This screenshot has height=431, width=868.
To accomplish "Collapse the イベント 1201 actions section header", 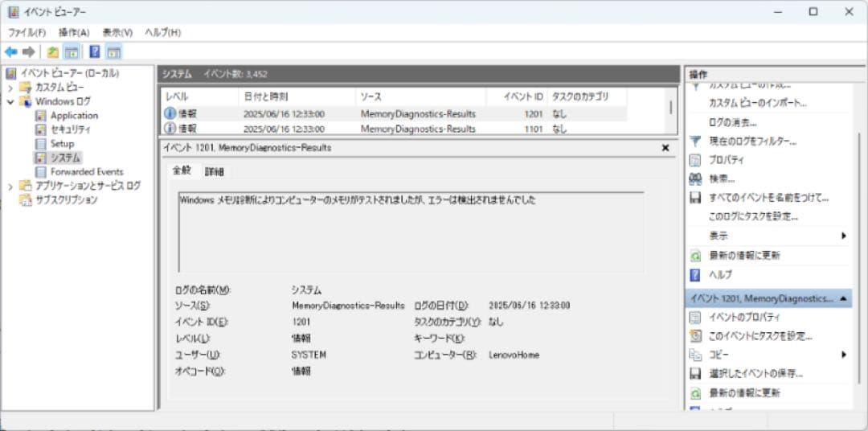I will [x=843, y=298].
